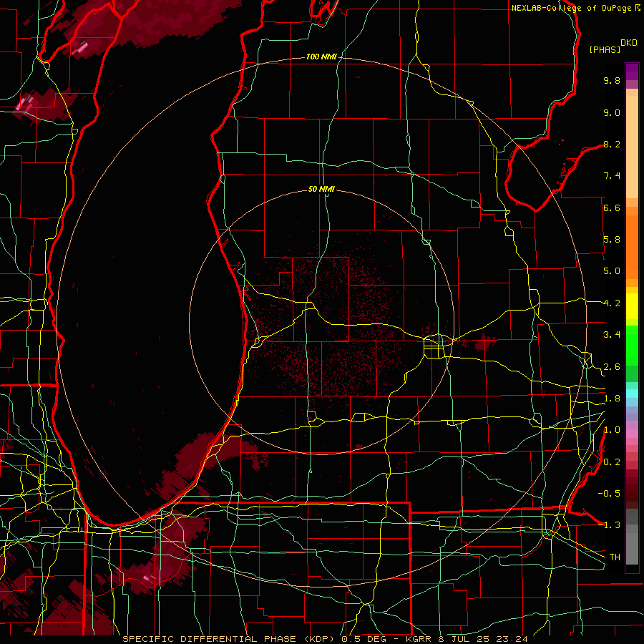The width and height of the screenshot is (644, 644).
Task: Click the '1.8' scale value
Action: pyautogui.click(x=612, y=399)
